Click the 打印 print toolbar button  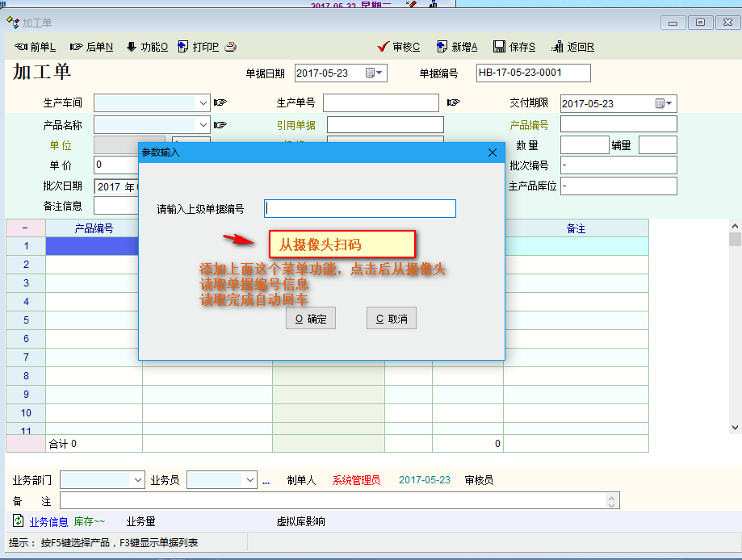(198, 47)
